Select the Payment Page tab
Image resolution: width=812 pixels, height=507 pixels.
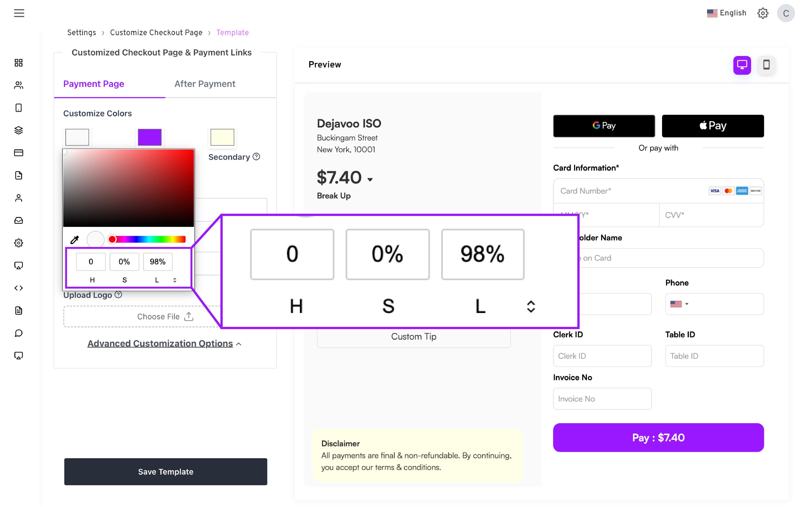94,84
